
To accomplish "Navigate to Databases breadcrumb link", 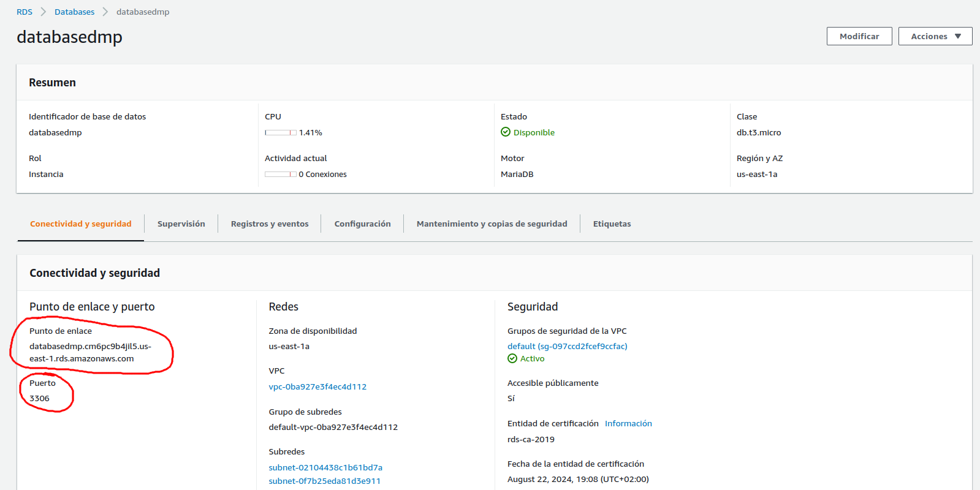I will 74,12.
